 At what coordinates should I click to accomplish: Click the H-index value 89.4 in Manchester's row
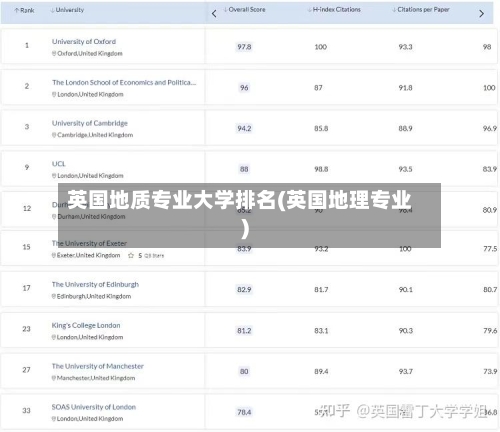tap(321, 371)
